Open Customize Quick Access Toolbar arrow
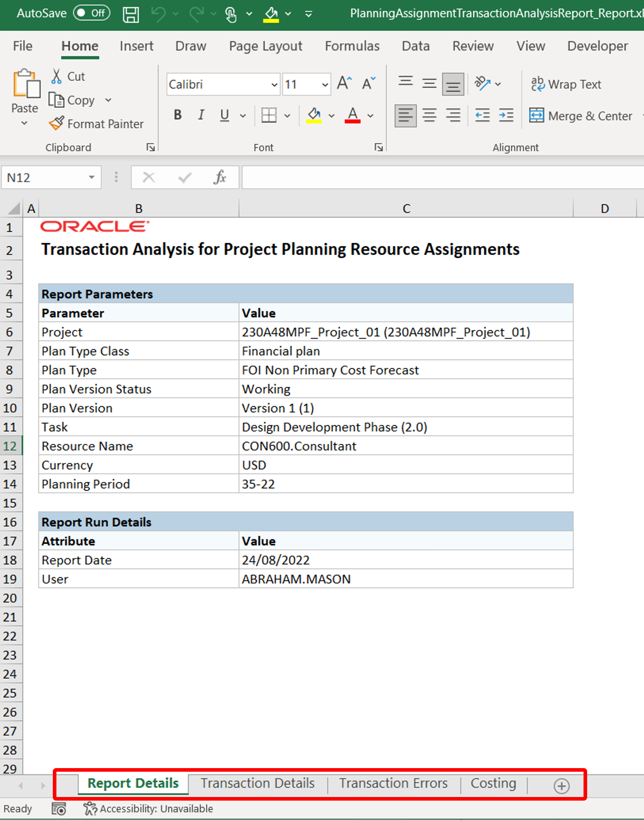Image resolution: width=644 pixels, height=820 pixels. [x=309, y=14]
